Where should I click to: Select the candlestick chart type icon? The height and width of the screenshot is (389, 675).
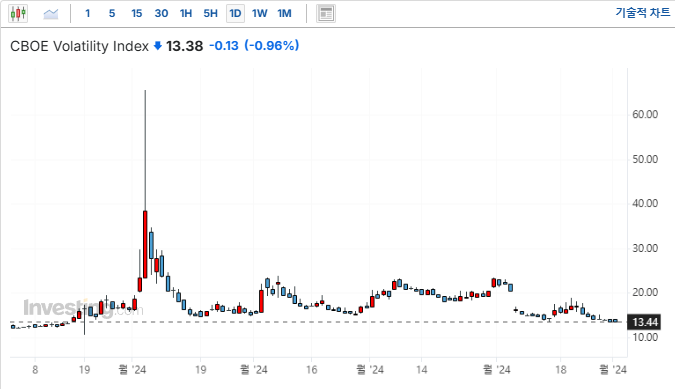click(18, 14)
